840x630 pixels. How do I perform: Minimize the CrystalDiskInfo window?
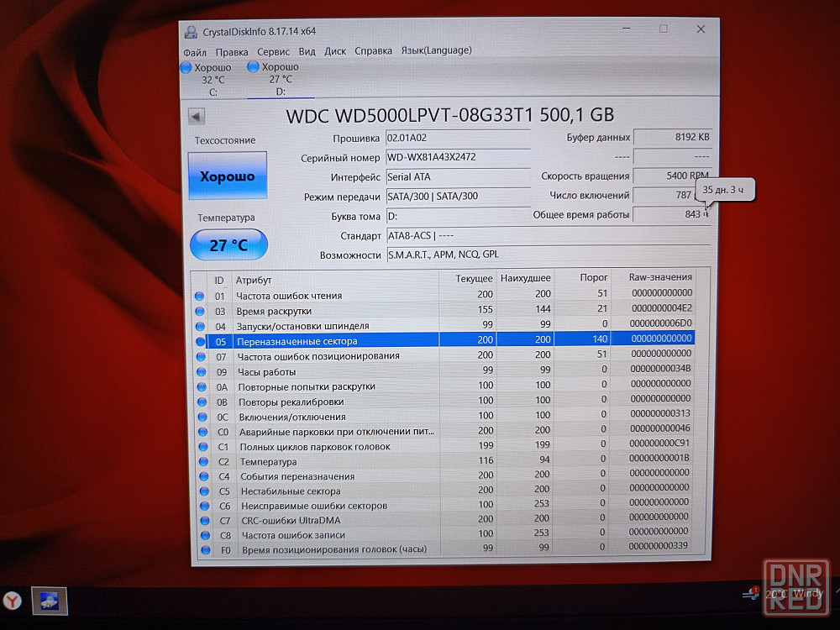coord(627,28)
